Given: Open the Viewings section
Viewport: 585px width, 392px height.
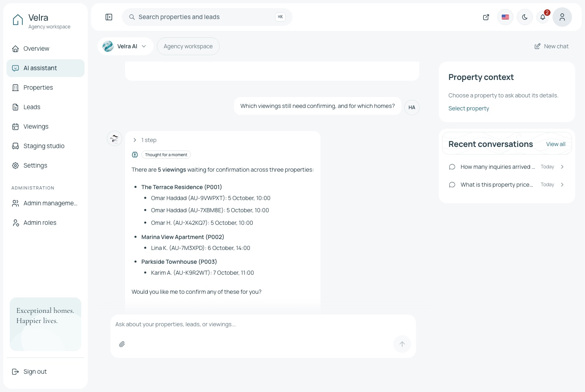Looking at the screenshot, I should coord(45,127).
